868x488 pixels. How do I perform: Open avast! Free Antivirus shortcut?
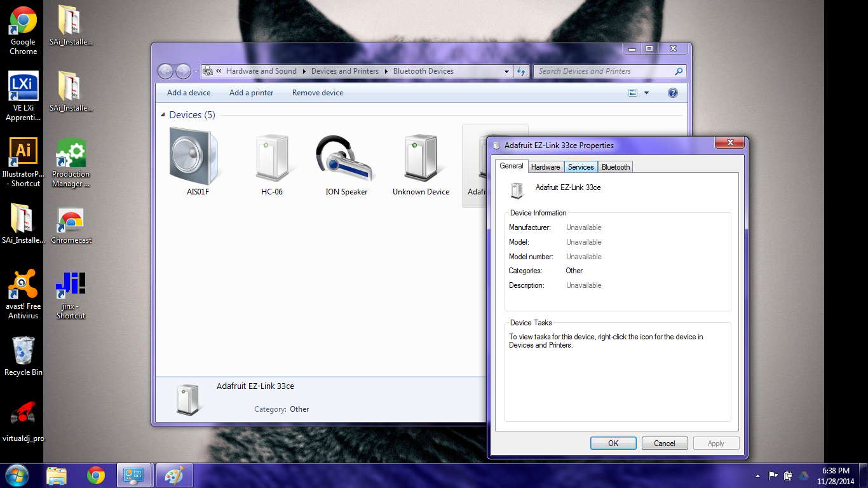coord(23,294)
